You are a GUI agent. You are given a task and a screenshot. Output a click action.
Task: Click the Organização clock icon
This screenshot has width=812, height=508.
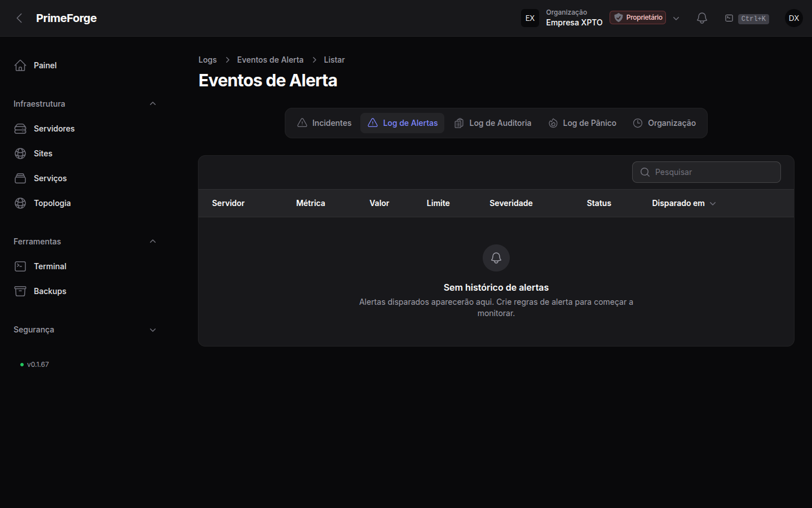coord(638,123)
